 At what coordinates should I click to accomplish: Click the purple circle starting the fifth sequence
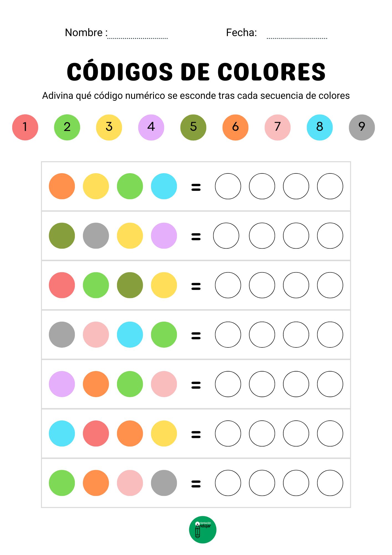coord(62,384)
